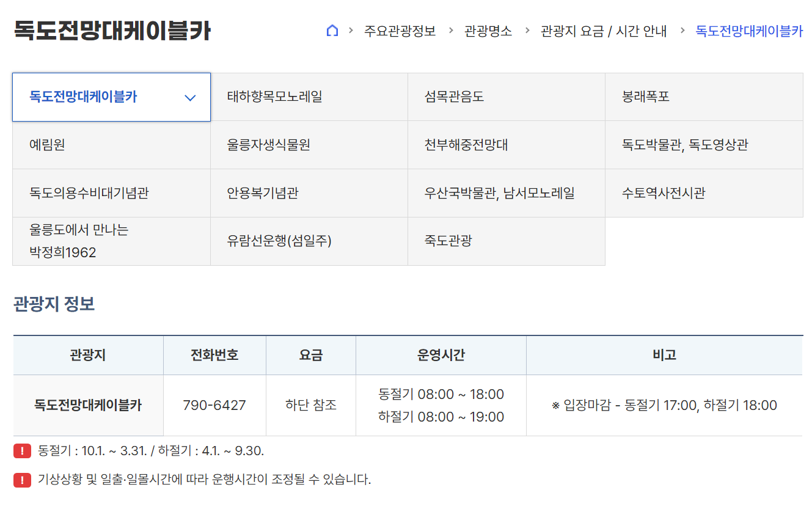Open the 관광명소 breadcrumb link
Screen dimensions: 812x523
(x=488, y=31)
